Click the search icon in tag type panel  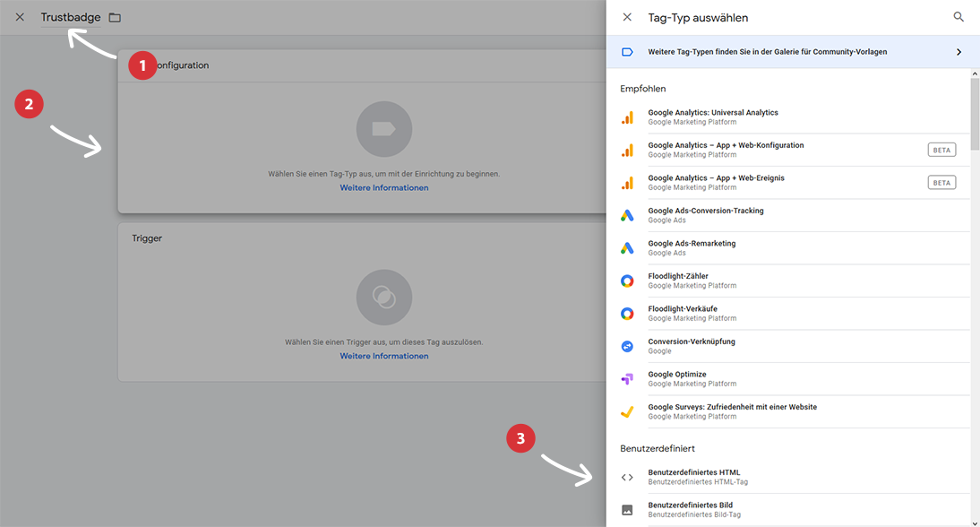(959, 17)
